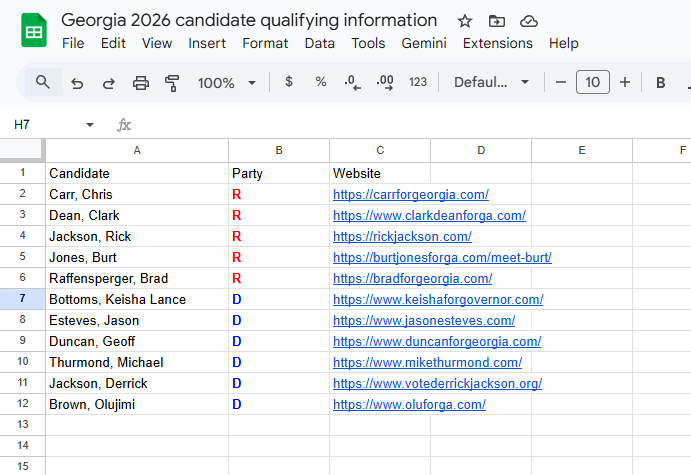Select cell 'Thurmond, Michael'

137,362
